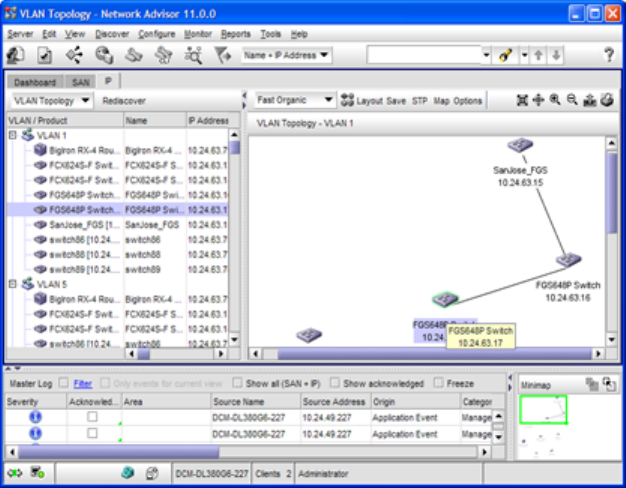The image size is (626, 488).
Task: Toggle the checkbox beside Filter
Action: (63, 383)
